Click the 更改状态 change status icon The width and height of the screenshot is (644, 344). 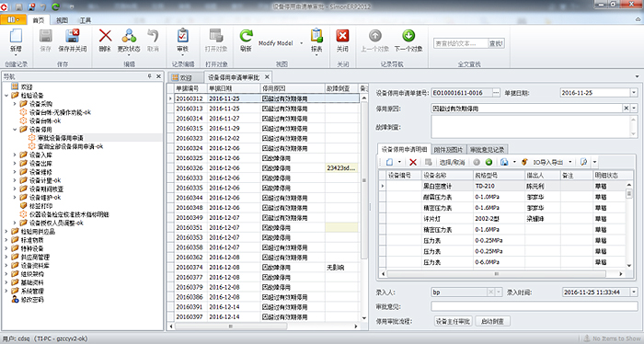pyautogui.click(x=129, y=36)
